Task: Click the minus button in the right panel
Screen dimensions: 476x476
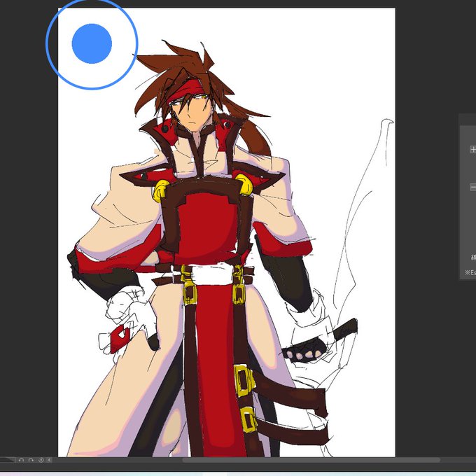Action: coord(473,188)
